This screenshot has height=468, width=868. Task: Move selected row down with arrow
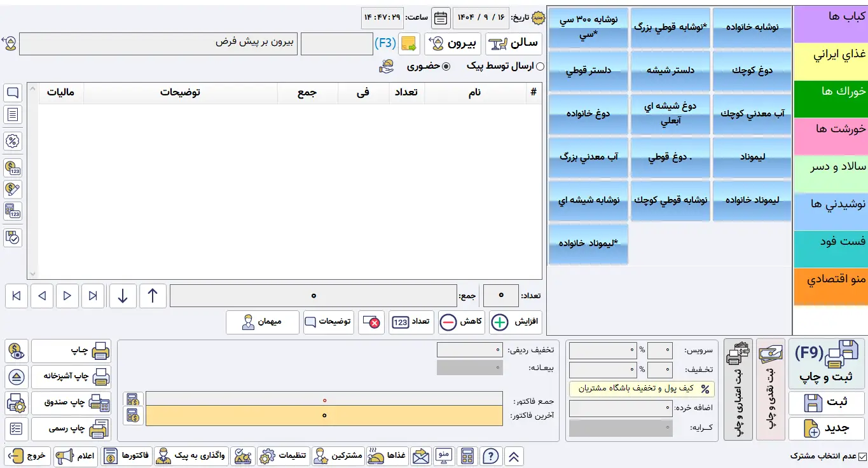[123, 296]
